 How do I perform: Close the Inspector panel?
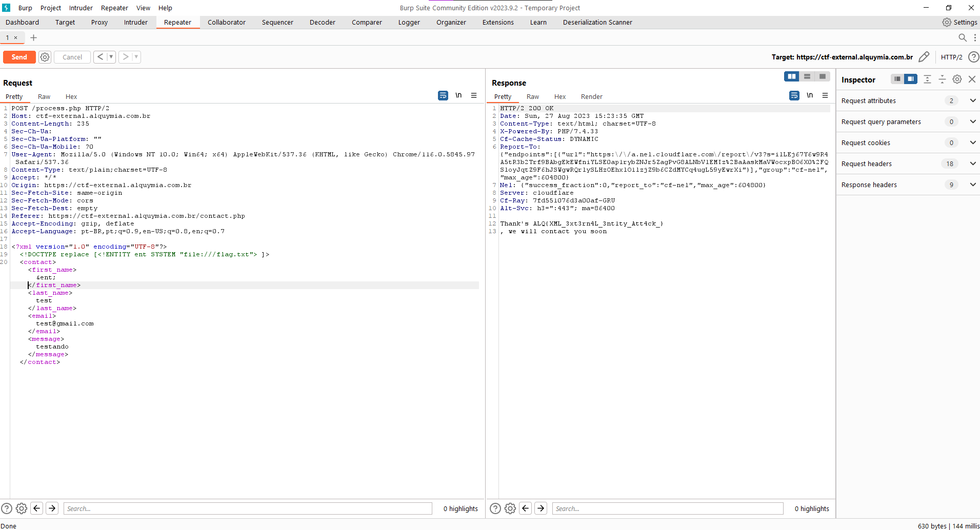(x=972, y=79)
